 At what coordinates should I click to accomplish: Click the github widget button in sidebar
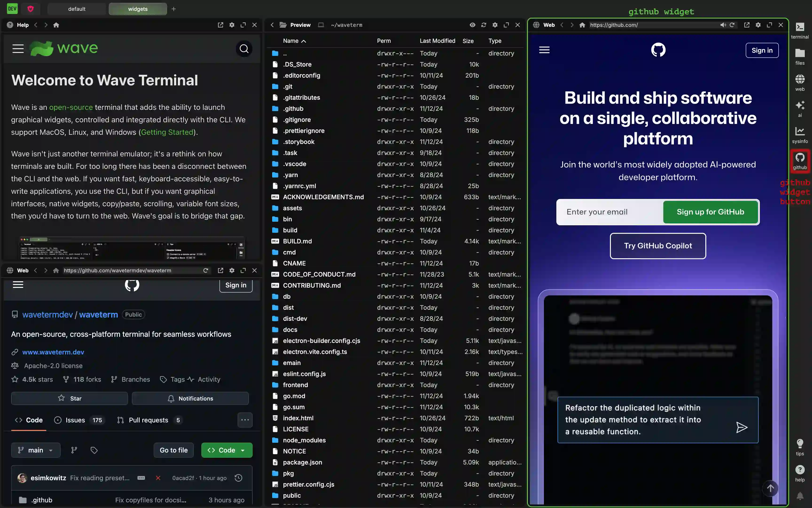(x=800, y=161)
